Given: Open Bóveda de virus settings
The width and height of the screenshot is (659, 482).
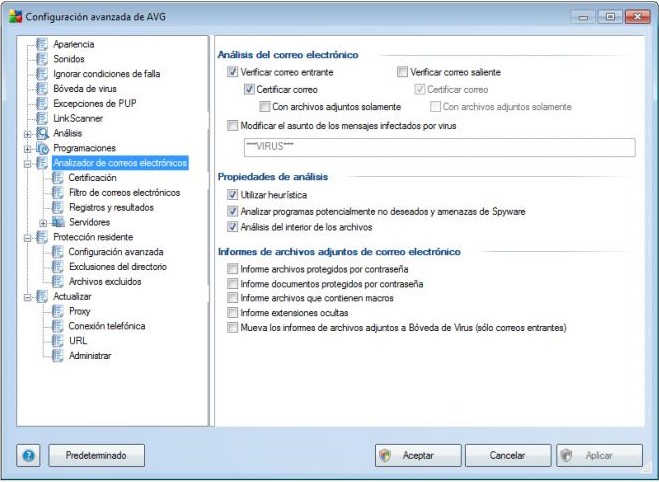Looking at the screenshot, I should pyautogui.click(x=84, y=89).
